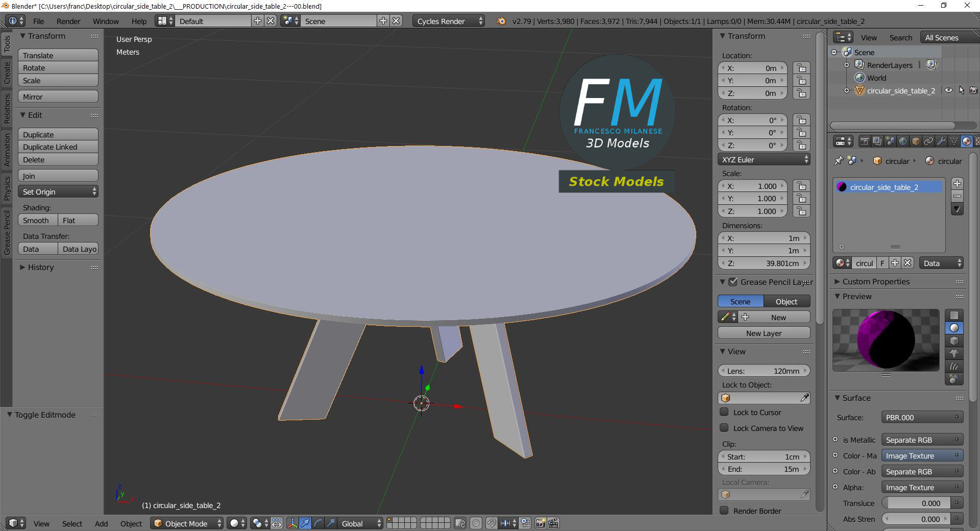Screen dimensions: 980x531
Task: Select the rotate manipulator arc
Action: pos(318,523)
